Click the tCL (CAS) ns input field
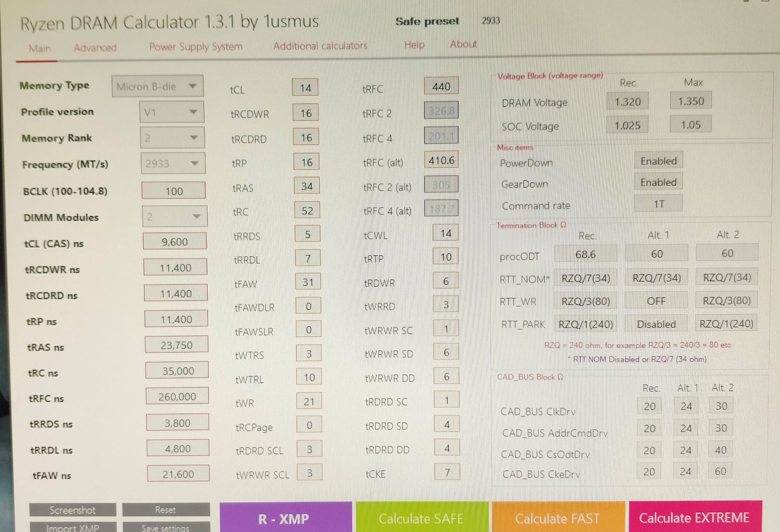 [174, 241]
